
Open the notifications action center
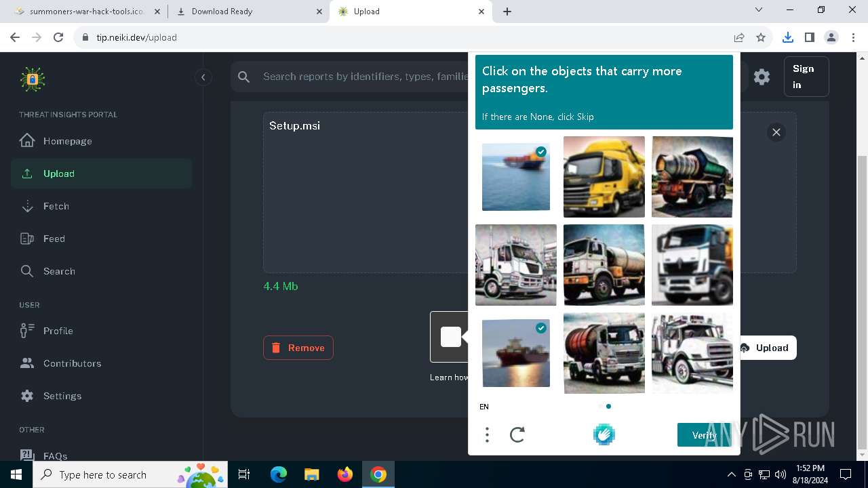pos(846,474)
